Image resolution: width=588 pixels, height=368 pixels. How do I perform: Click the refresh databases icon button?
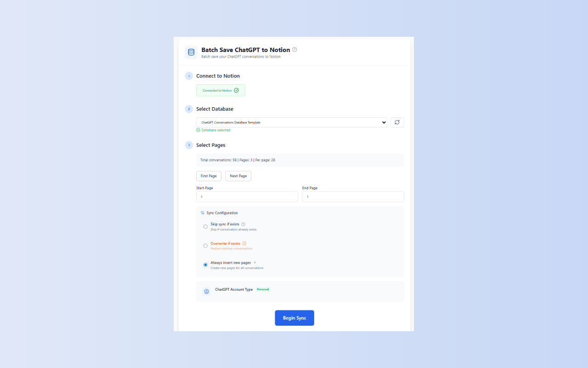coord(397,122)
